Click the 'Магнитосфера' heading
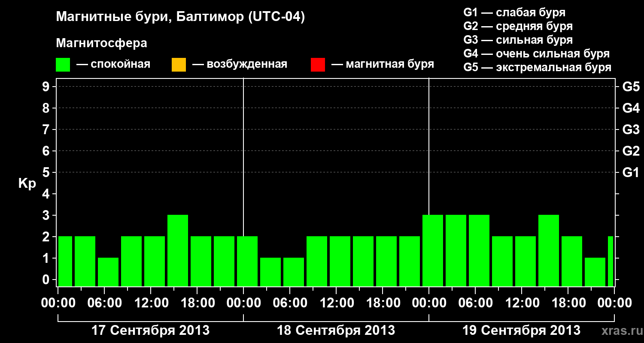644x343 pixels. 101,43
